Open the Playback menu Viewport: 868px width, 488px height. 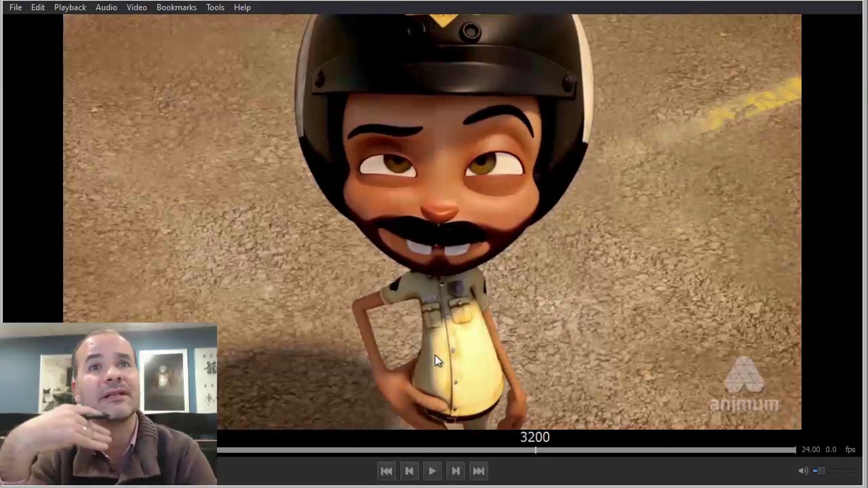pyautogui.click(x=70, y=7)
